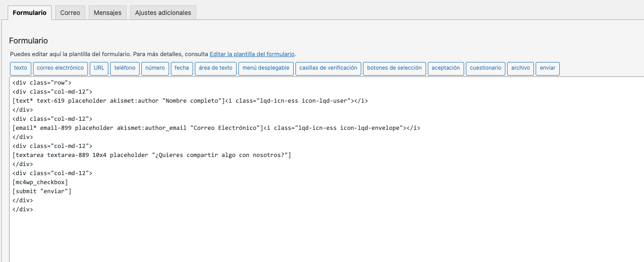Screen dimensions: 644x262
Task: Insert an área de texto tag
Action: pos(216,68)
